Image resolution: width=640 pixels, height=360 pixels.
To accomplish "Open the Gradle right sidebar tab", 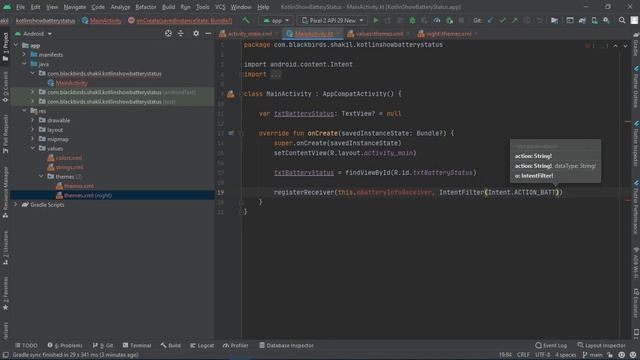I will pos(636,45).
